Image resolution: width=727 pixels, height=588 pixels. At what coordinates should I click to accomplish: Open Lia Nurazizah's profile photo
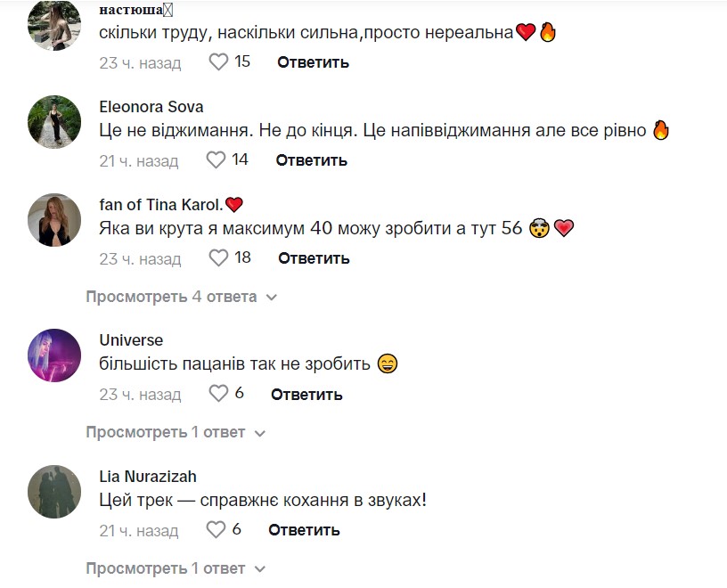tap(53, 493)
